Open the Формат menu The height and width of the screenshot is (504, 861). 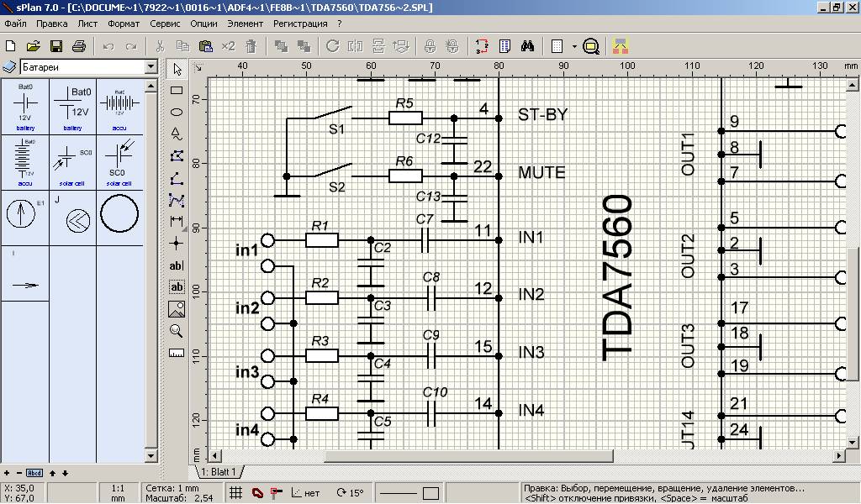pos(124,24)
